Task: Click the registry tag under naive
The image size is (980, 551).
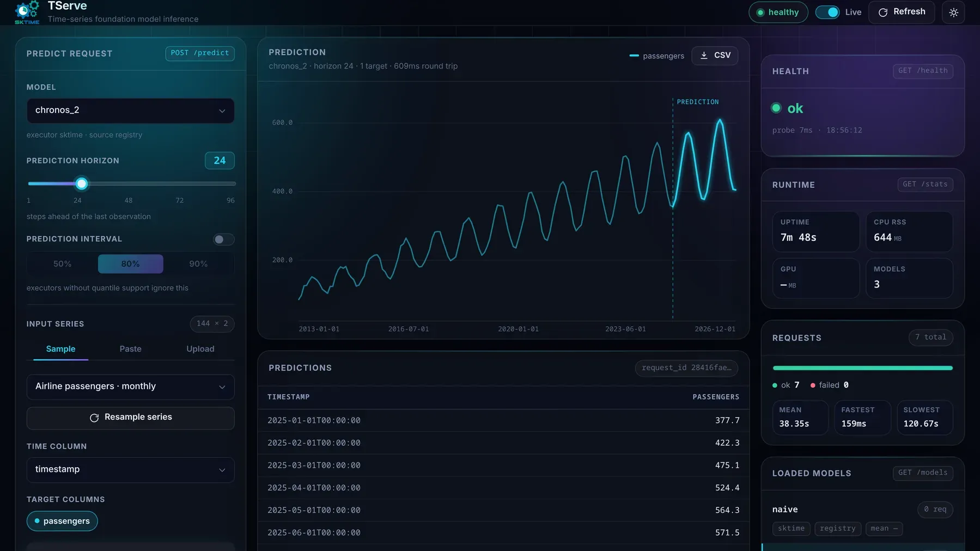Action: click(x=837, y=529)
